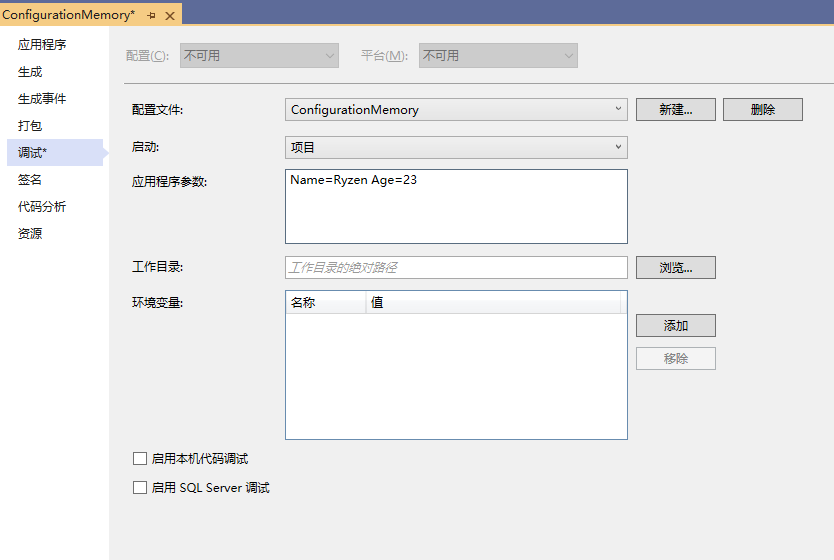834x560 pixels.
Task: Open the 打包 settings page
Action: coord(30,126)
